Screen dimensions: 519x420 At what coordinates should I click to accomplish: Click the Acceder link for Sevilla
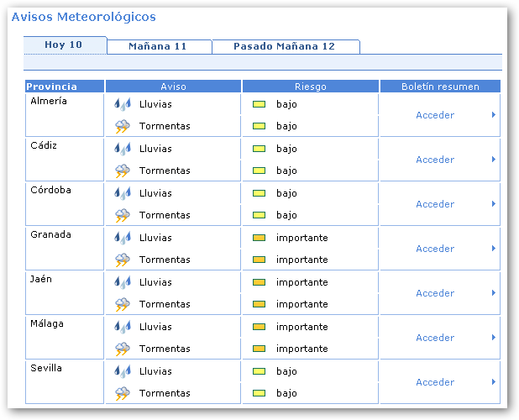click(435, 382)
